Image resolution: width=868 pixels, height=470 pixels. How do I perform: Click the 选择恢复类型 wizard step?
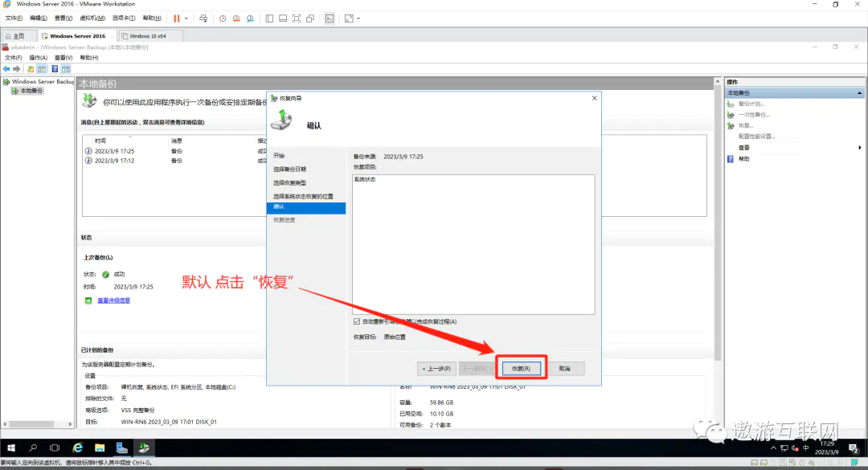point(289,182)
